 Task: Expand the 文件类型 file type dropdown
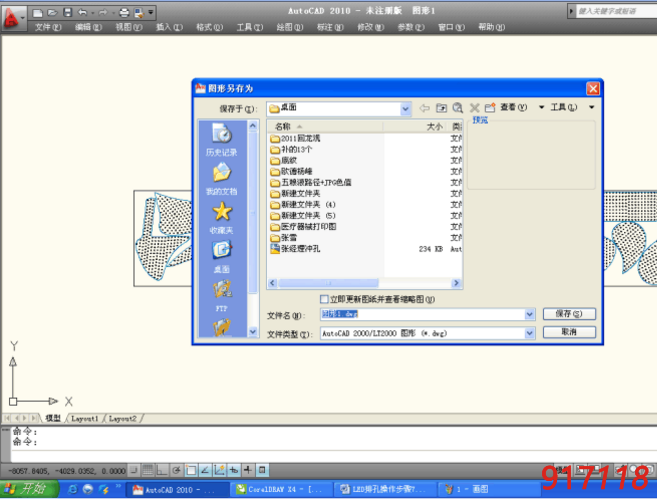[530, 334]
